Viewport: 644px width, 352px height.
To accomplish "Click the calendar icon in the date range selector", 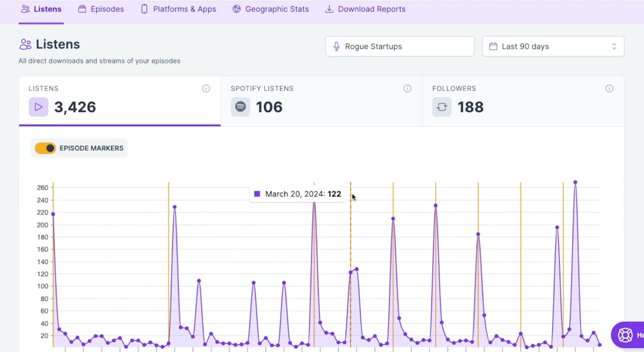I will (x=493, y=46).
